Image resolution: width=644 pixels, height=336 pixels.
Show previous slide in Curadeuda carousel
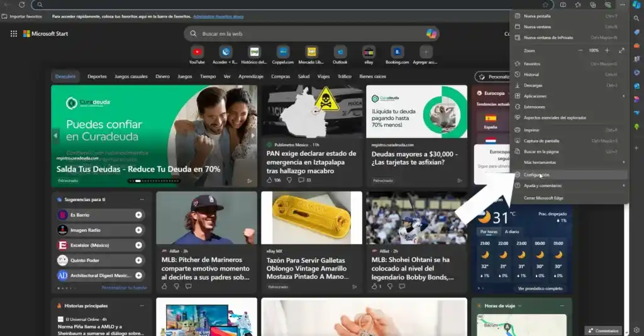55,136
